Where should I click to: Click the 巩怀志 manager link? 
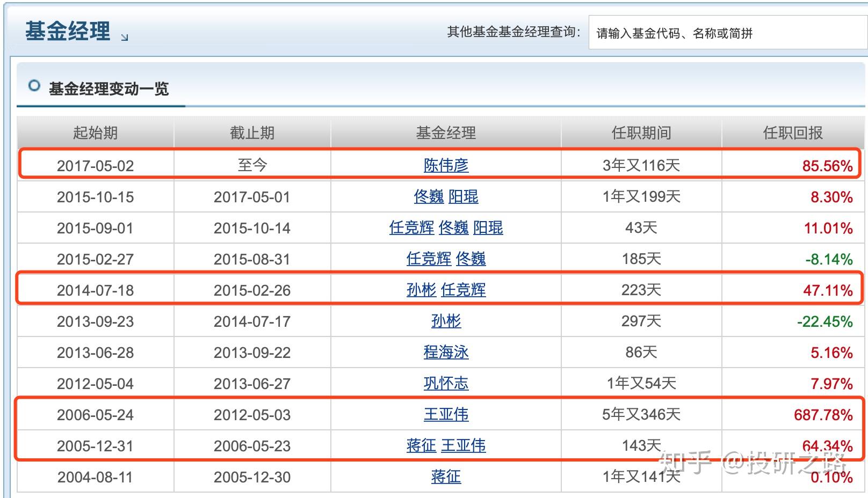point(445,383)
